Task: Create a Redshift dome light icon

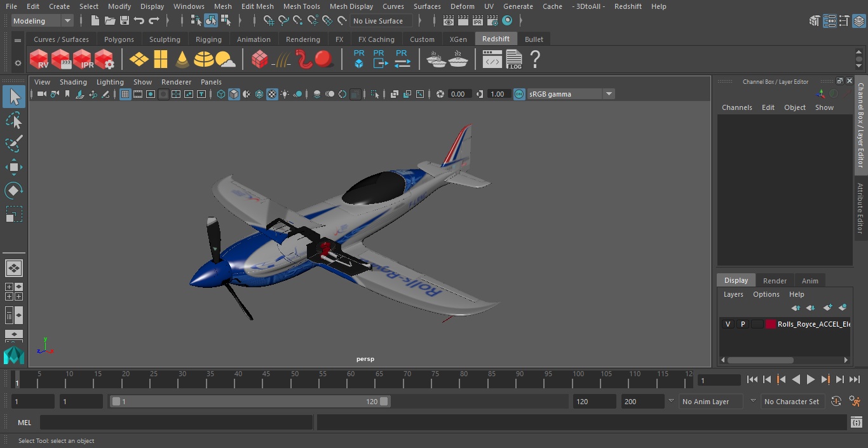Action: click(203, 60)
